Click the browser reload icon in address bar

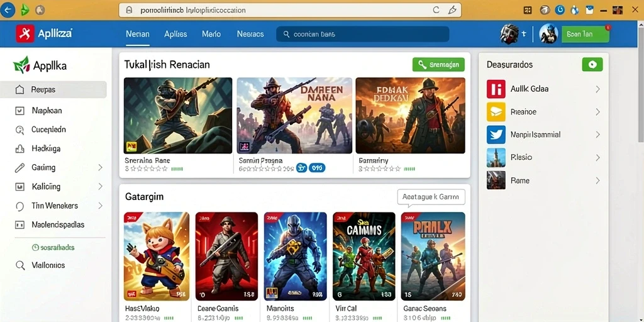click(436, 10)
